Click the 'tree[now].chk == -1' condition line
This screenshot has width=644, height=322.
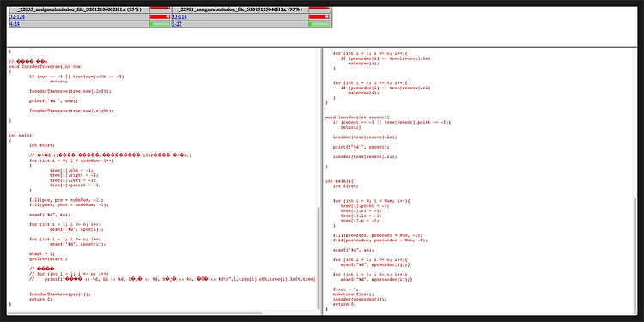pyautogui.click(x=76, y=76)
